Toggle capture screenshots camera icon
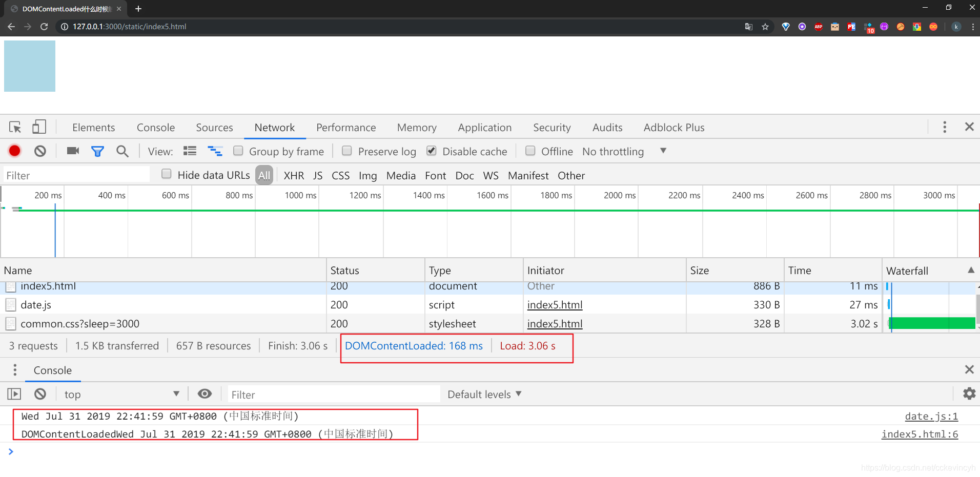Image resolution: width=980 pixels, height=477 pixels. click(x=73, y=151)
